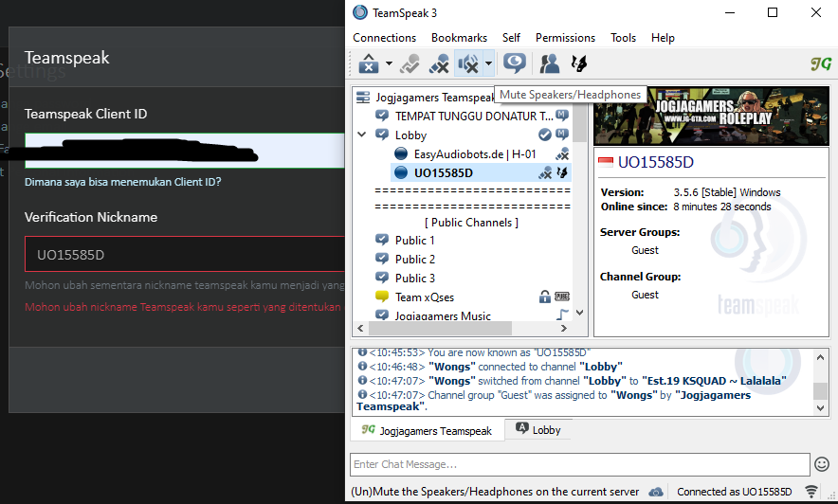The height and width of the screenshot is (504, 838).
Task: Click the Away status speech-bubble toolbar icon
Action: pyautogui.click(x=514, y=63)
